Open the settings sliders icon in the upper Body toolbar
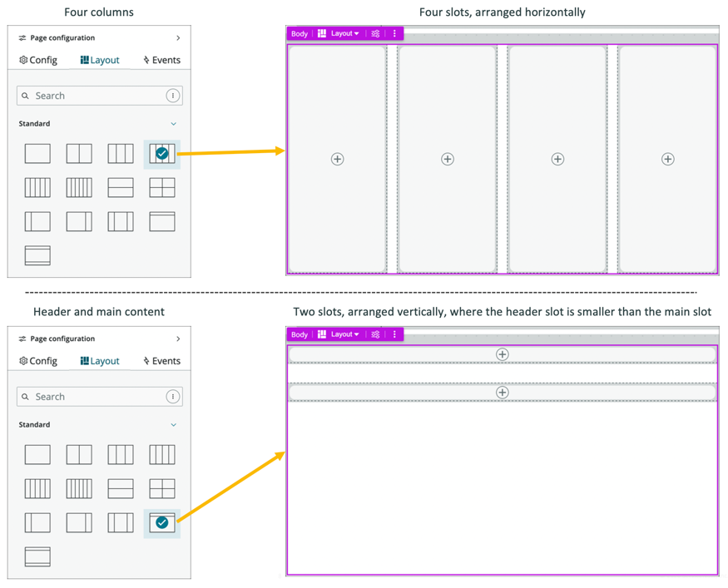 pyautogui.click(x=376, y=34)
